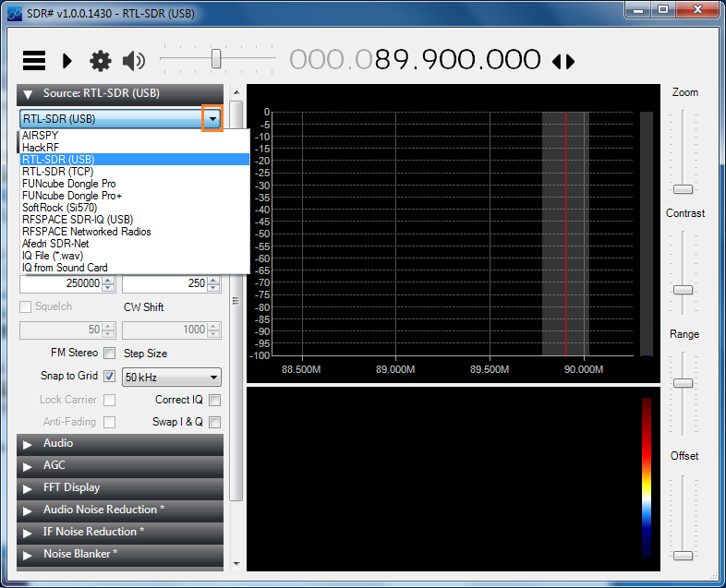Close the source dropdown via its arrow
Viewport: 726px width, 588px height.
click(212, 119)
